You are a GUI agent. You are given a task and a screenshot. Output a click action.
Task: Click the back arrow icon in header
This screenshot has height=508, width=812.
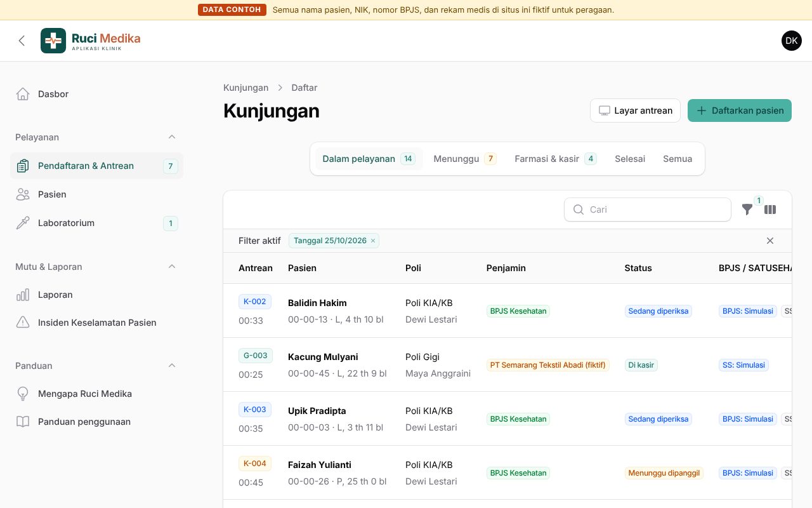point(22,41)
